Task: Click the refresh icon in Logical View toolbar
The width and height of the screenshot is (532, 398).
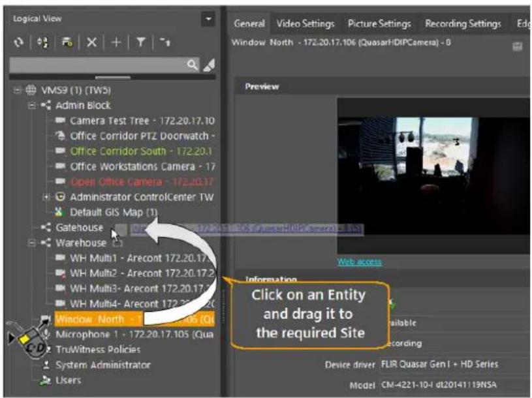Action: (19, 42)
